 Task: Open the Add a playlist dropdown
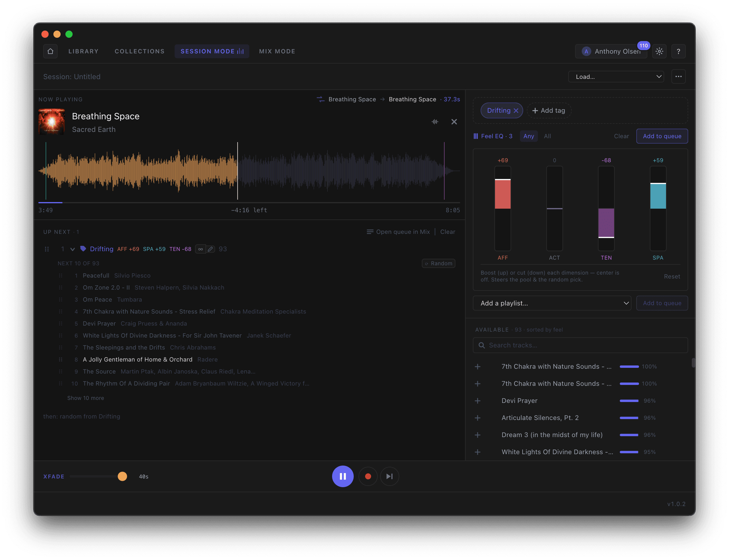point(552,303)
